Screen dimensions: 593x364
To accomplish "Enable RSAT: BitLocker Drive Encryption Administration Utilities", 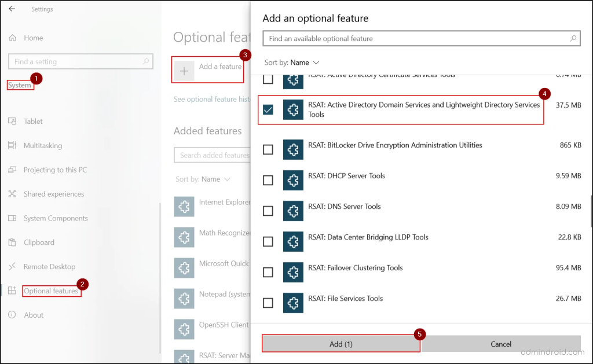I will (x=268, y=149).
